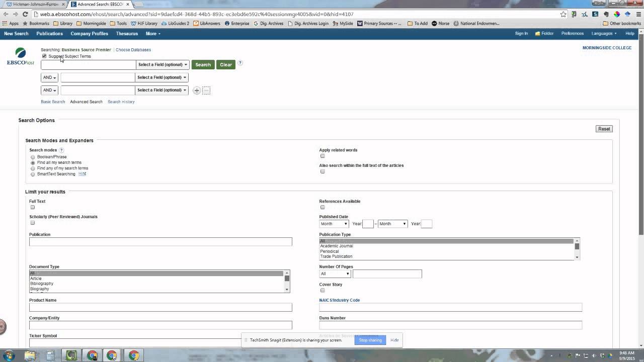
Task: Open the Windows Start menu
Action: 9,355
